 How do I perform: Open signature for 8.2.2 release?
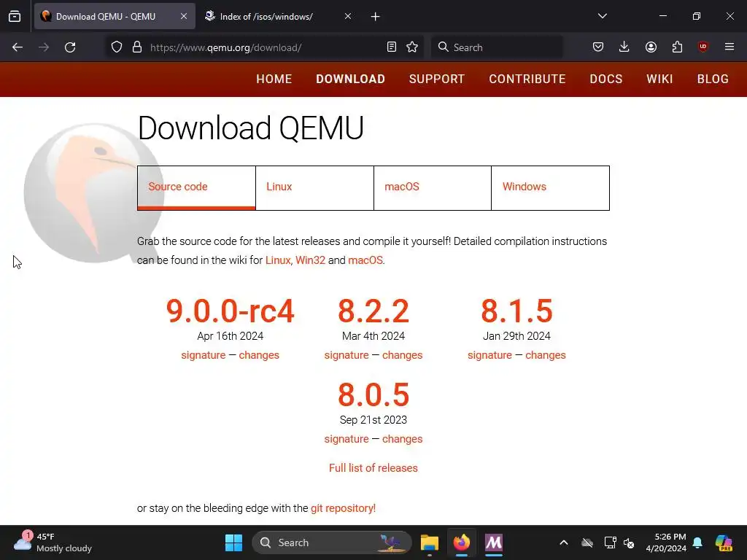(347, 355)
